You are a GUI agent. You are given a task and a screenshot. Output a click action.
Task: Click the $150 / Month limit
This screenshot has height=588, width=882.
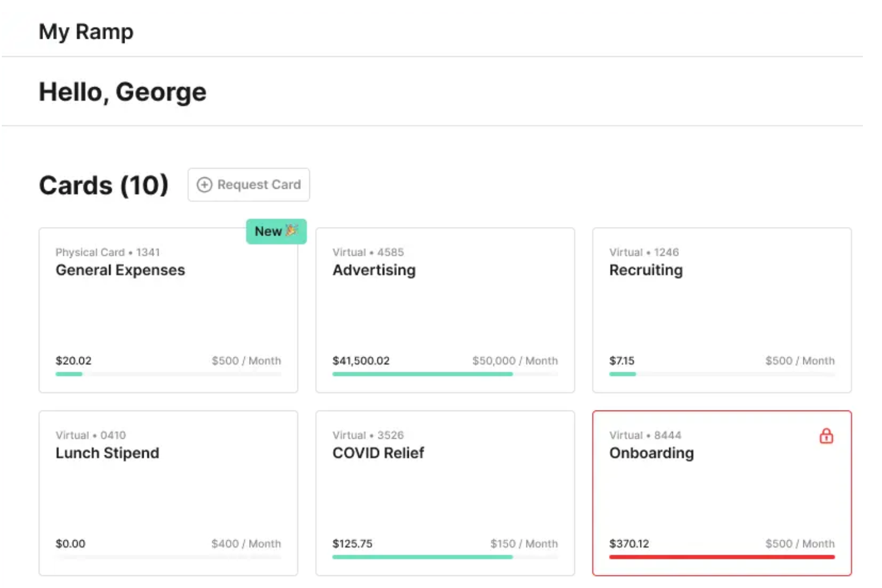(x=524, y=543)
